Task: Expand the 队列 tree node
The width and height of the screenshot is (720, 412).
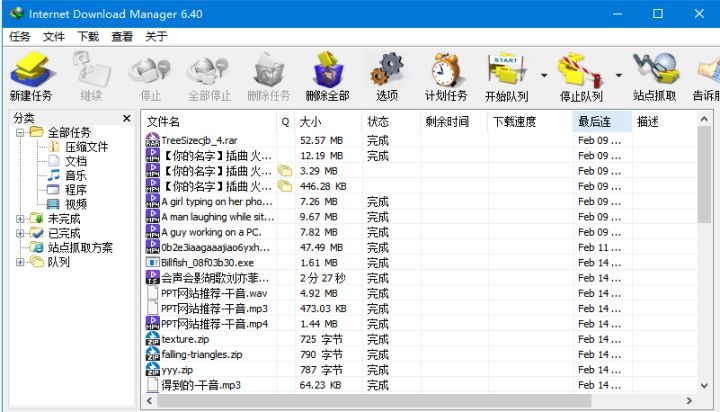Action: (20, 262)
